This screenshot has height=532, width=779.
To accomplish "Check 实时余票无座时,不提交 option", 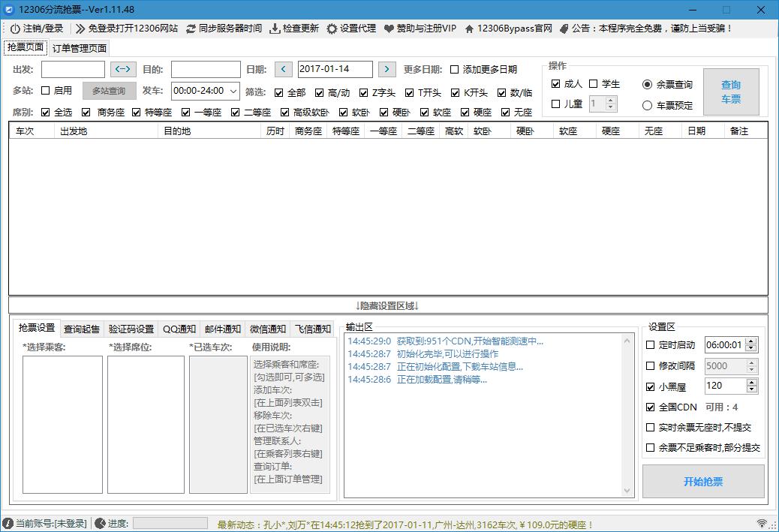I will (x=650, y=427).
